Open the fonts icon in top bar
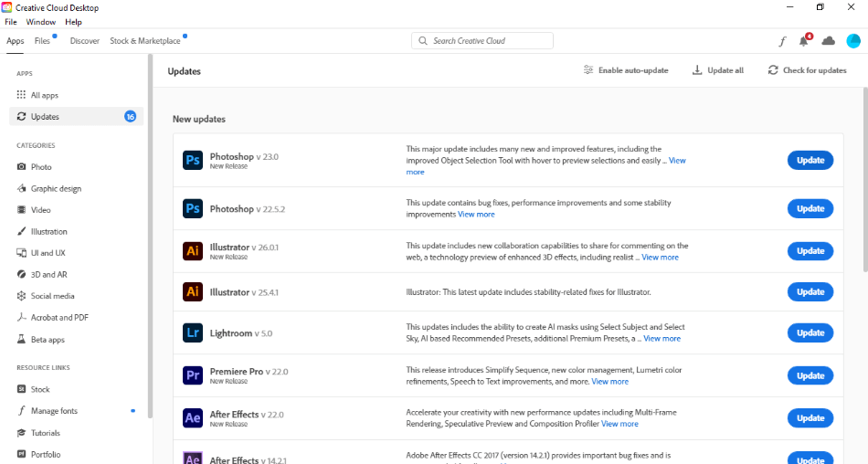The width and height of the screenshot is (868, 464). pyautogui.click(x=782, y=41)
